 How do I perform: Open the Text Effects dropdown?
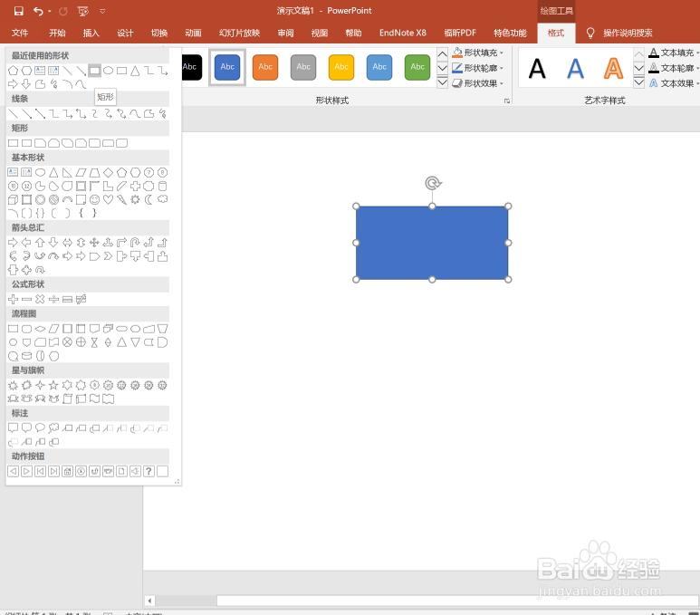click(x=674, y=83)
